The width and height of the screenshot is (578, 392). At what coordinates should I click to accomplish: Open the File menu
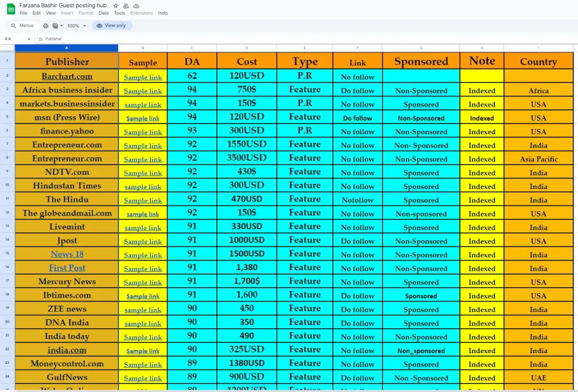(24, 13)
